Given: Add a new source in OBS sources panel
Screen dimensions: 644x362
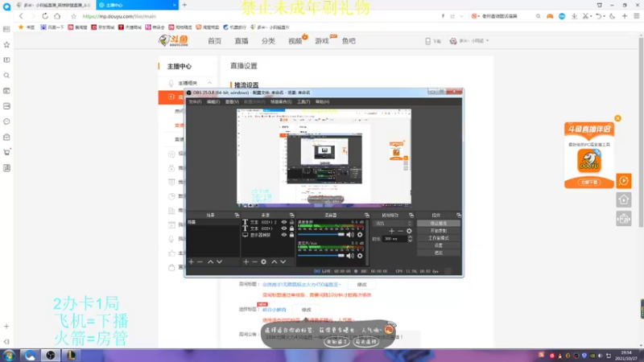Looking at the screenshot, I should click(246, 262).
